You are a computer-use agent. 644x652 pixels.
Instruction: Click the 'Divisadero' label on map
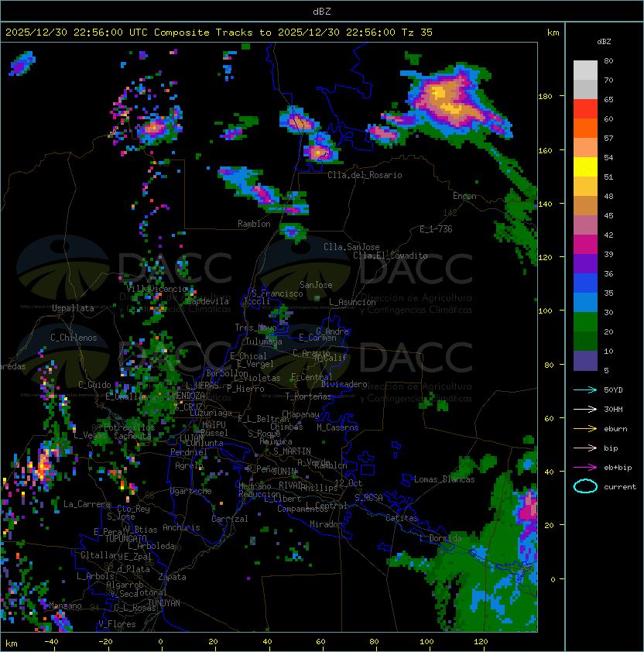[x=344, y=384]
